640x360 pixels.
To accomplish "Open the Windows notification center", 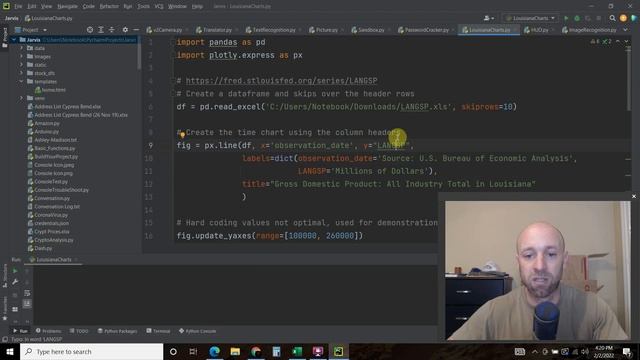I will (627, 351).
